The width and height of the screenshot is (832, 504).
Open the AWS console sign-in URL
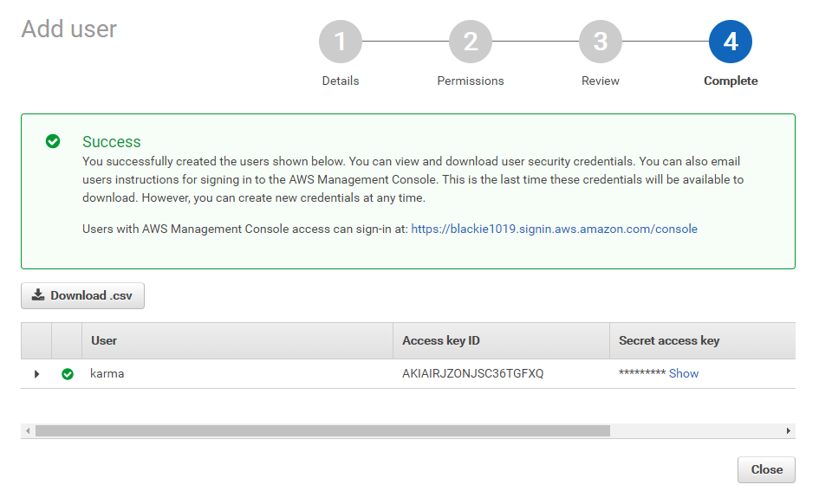(x=554, y=229)
